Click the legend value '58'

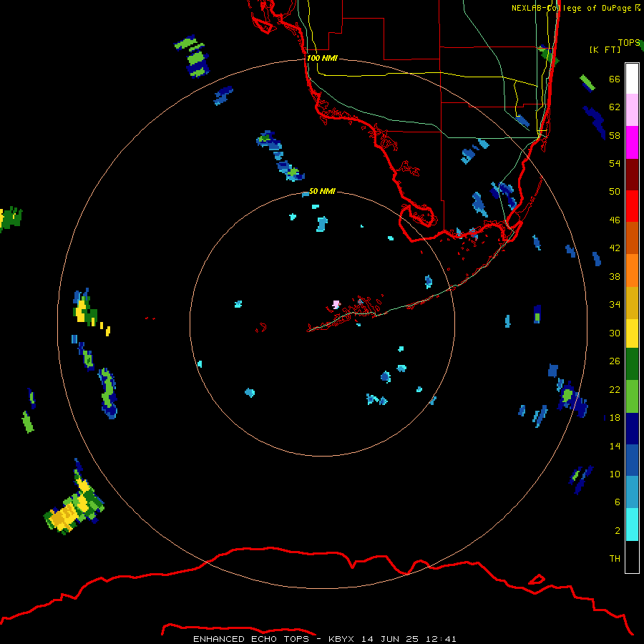[x=615, y=135]
